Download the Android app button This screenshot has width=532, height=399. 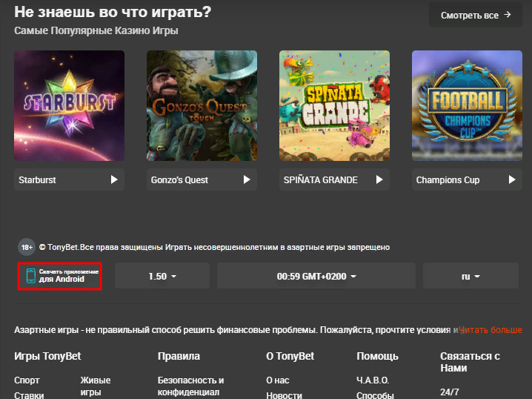point(60,276)
